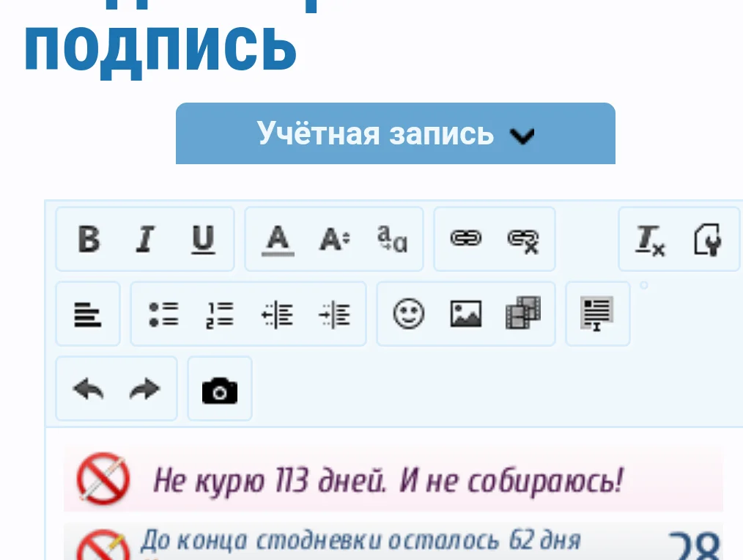Click the spoiler text block icon
This screenshot has height=560, width=743.
tap(597, 314)
